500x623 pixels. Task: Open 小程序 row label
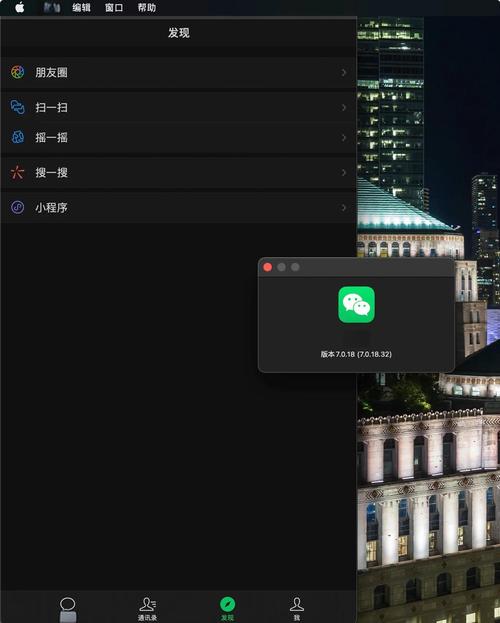pos(51,207)
